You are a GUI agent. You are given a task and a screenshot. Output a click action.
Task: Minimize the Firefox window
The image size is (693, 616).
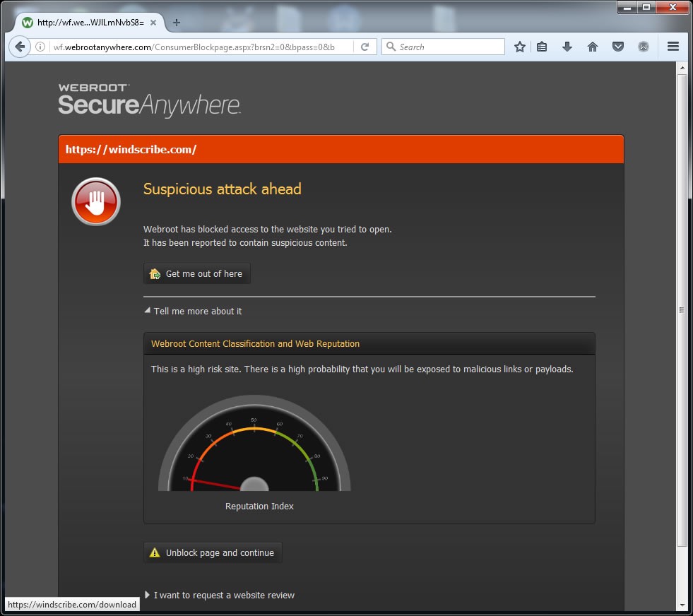click(627, 8)
